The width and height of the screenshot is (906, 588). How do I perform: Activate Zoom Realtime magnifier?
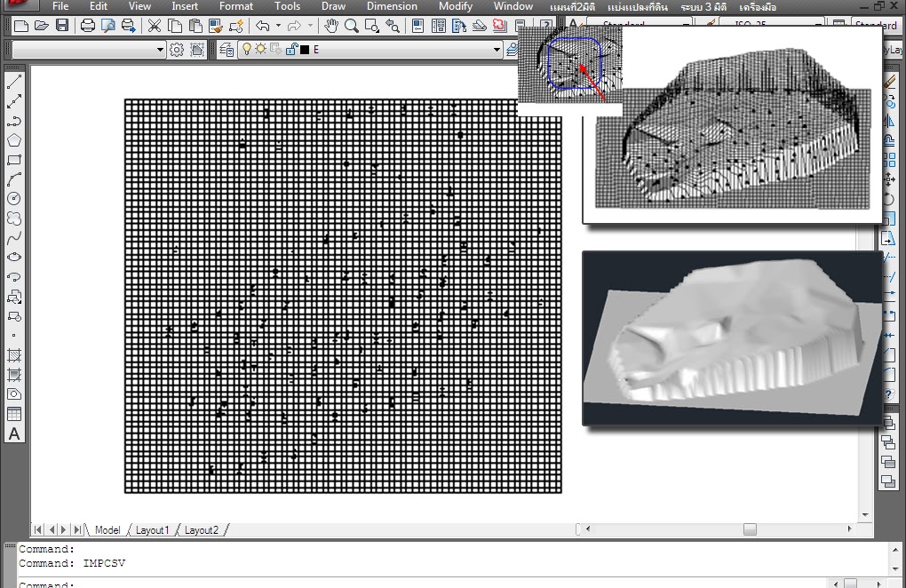(x=352, y=26)
